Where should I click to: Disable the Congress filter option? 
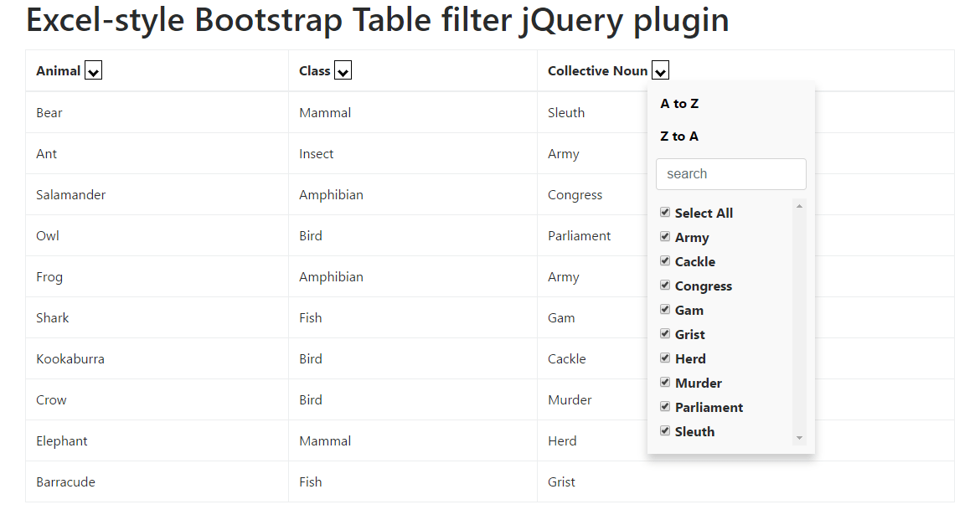click(665, 286)
